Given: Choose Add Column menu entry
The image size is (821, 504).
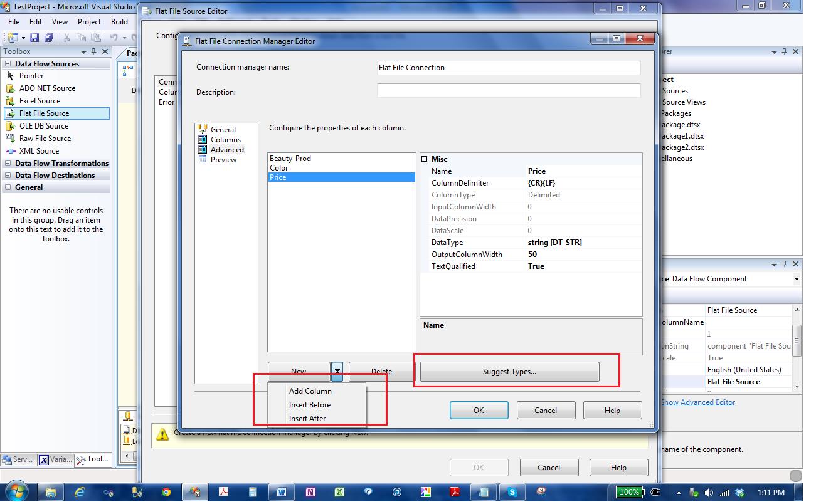Looking at the screenshot, I should click(x=310, y=391).
